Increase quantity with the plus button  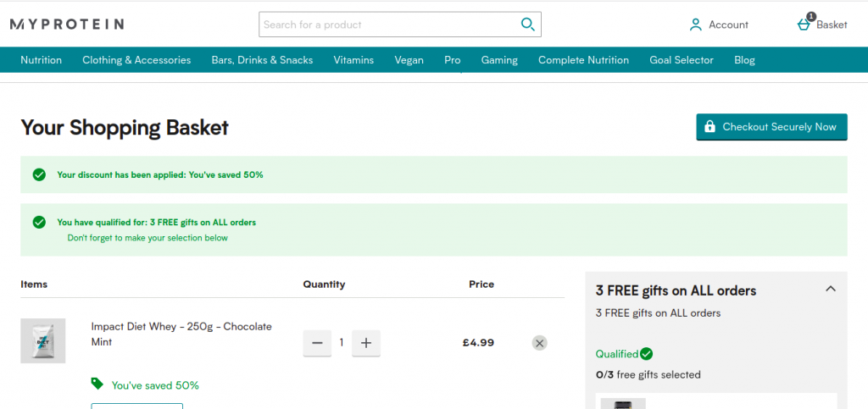click(x=366, y=343)
